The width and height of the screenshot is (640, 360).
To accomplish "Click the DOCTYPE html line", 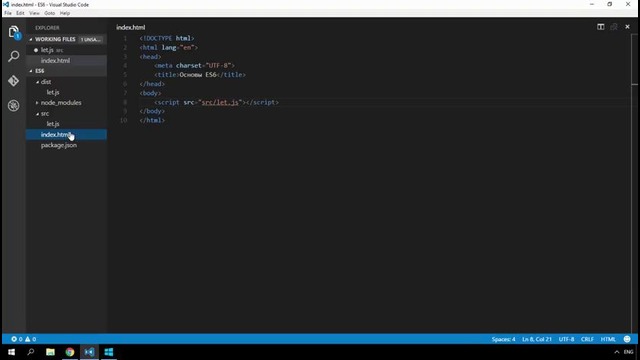I will (167, 38).
